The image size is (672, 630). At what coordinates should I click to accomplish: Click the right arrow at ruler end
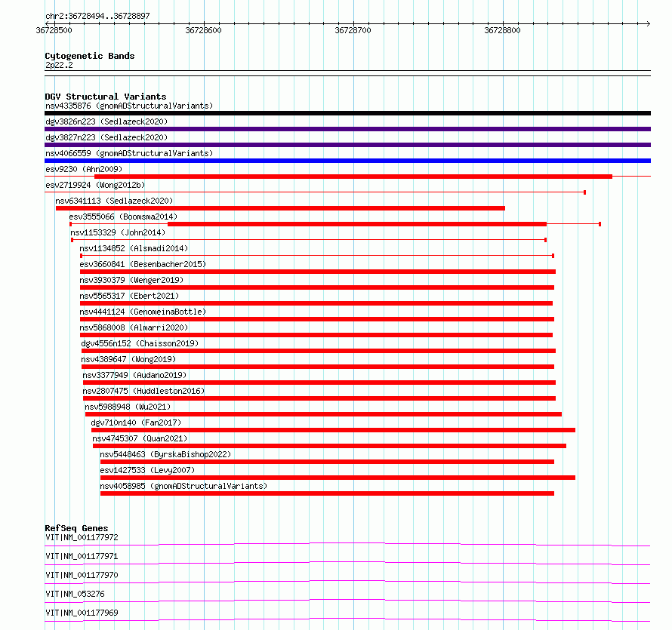[x=649, y=23]
